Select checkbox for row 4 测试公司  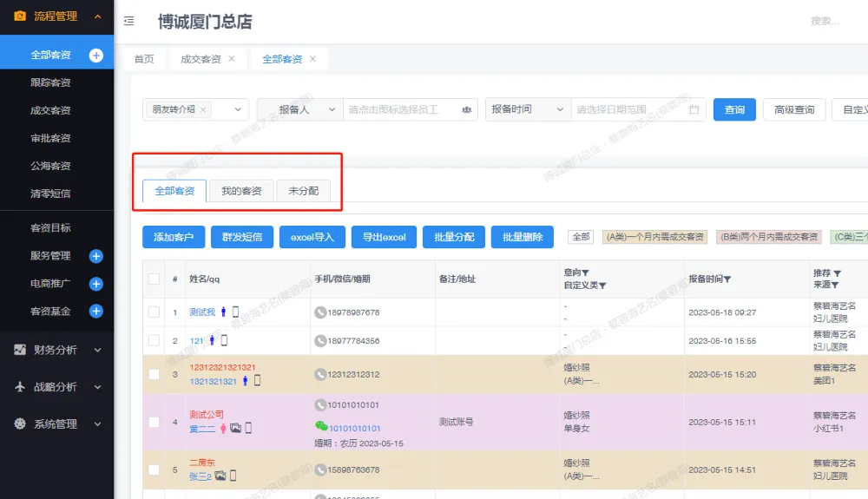(154, 423)
